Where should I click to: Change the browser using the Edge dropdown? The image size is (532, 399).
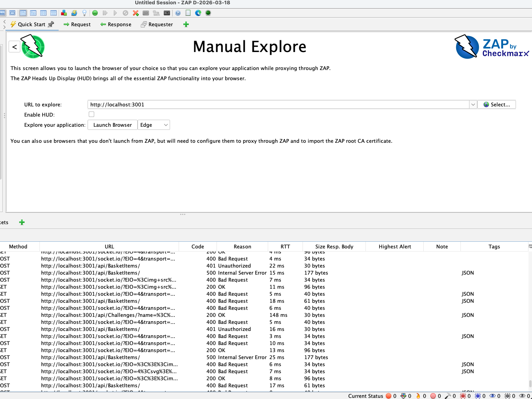[x=166, y=125]
